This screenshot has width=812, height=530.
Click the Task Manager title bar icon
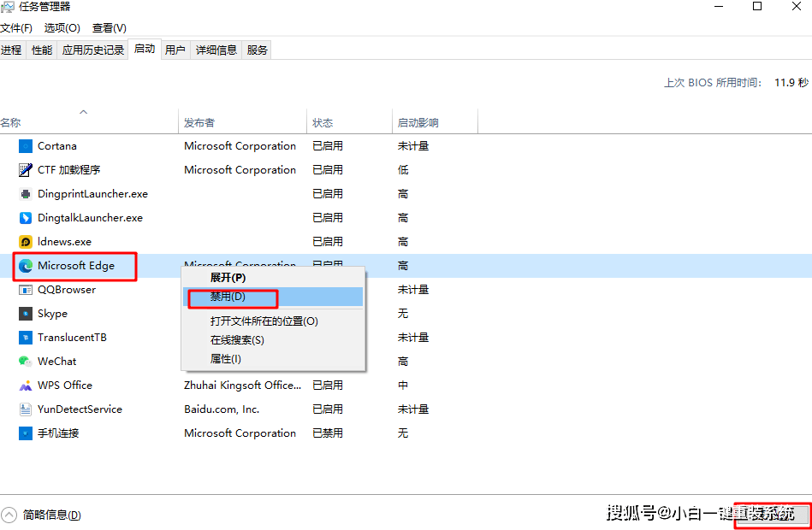tap(7, 7)
